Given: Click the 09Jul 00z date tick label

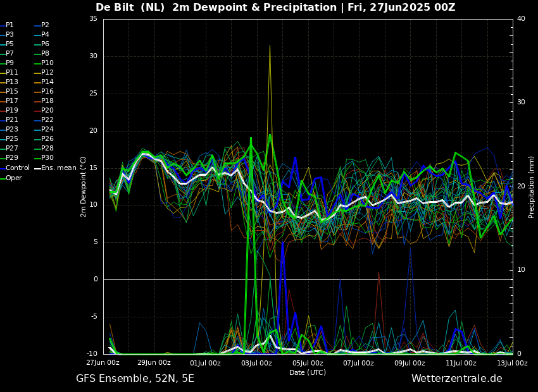Looking at the screenshot, I should 410,363.
